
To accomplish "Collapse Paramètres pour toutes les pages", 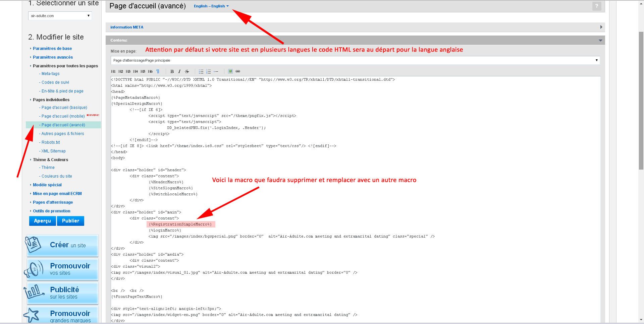I will point(65,66).
